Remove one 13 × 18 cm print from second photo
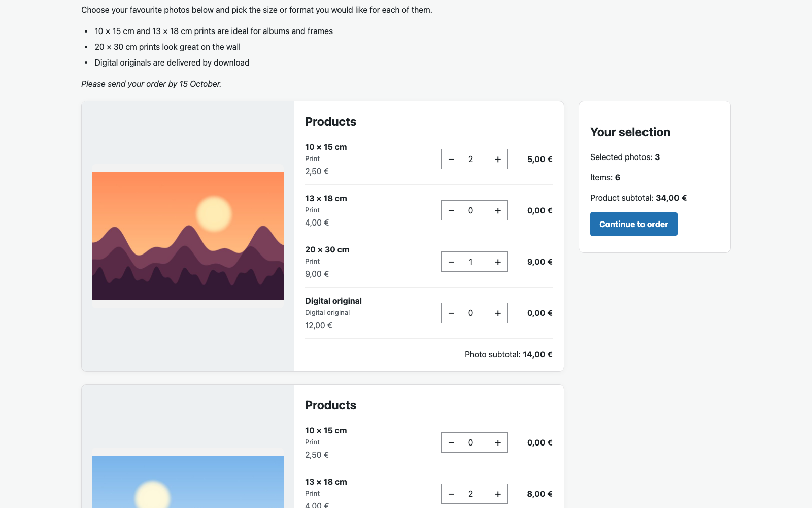Screen dimensions: 812x508 coord(451,494)
